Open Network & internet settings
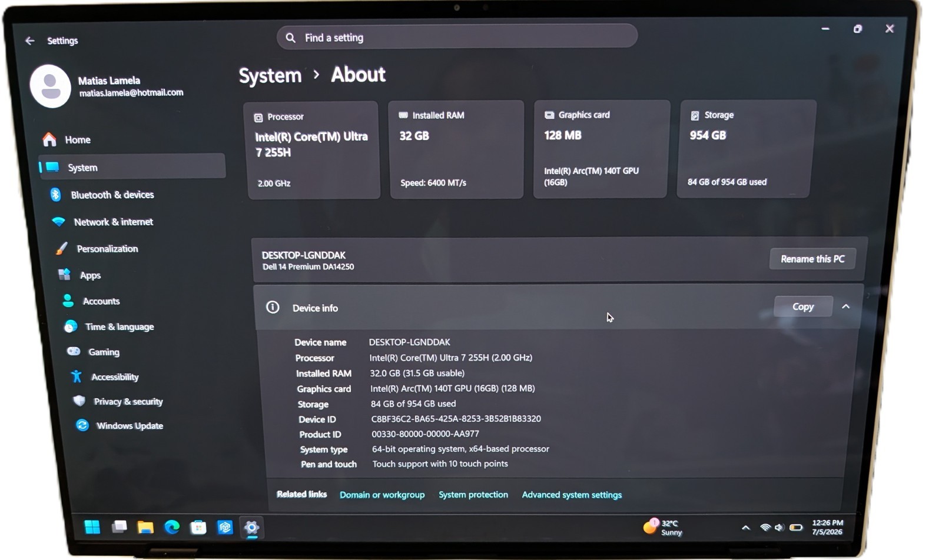This screenshot has height=560, width=942. (113, 222)
